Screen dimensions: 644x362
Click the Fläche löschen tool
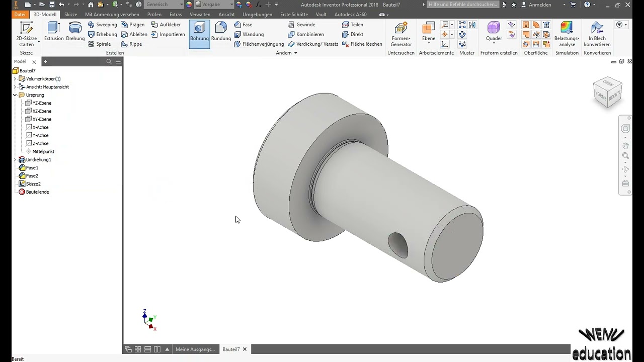pyautogui.click(x=362, y=44)
